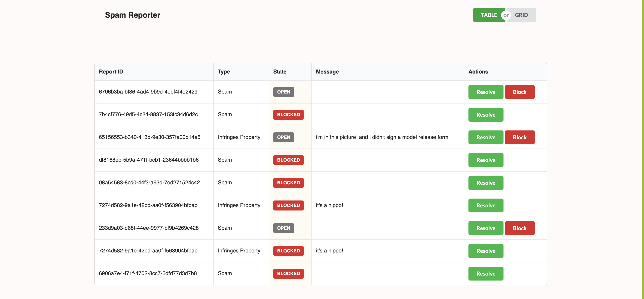The width and height of the screenshot is (644, 299).
Task: Resolve the first 'it's a hippo!' report
Action: pos(485,205)
